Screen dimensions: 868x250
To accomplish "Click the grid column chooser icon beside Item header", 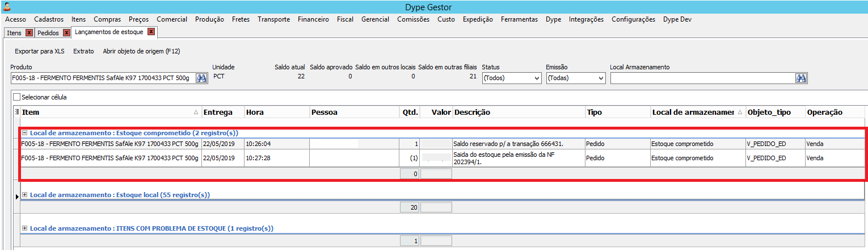I will coord(16,112).
